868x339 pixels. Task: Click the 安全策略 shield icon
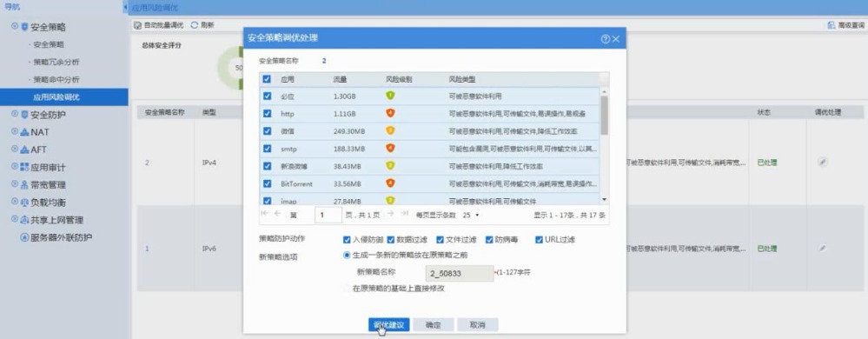coord(24,27)
